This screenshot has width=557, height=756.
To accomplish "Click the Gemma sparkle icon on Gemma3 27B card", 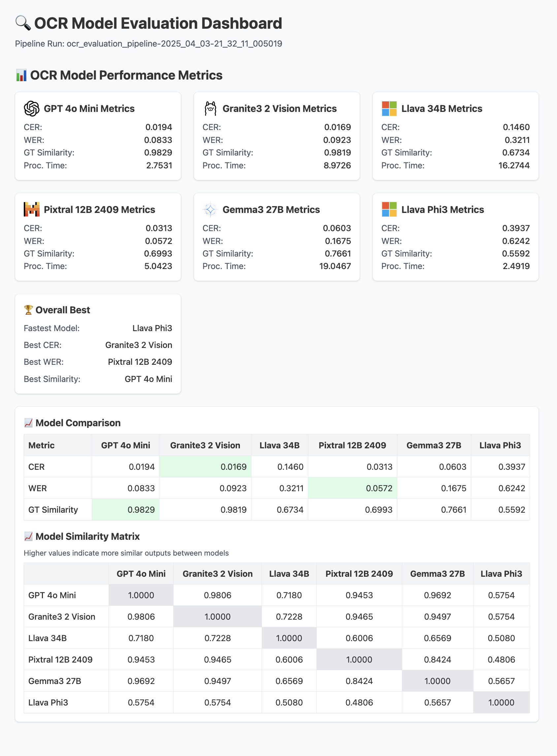I will 210,210.
